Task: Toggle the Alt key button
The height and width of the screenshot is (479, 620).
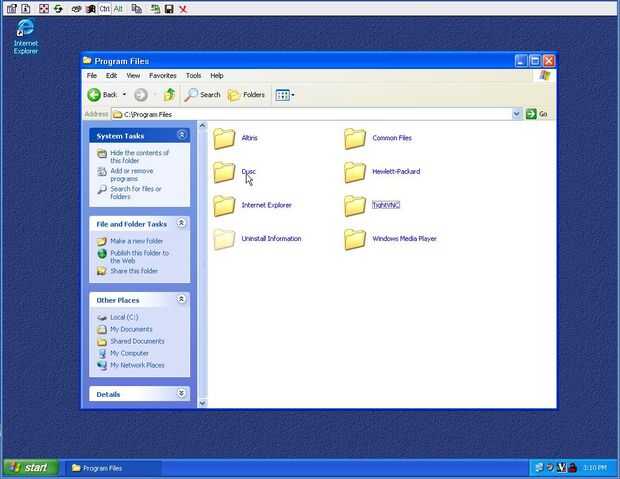Action: click(x=118, y=8)
